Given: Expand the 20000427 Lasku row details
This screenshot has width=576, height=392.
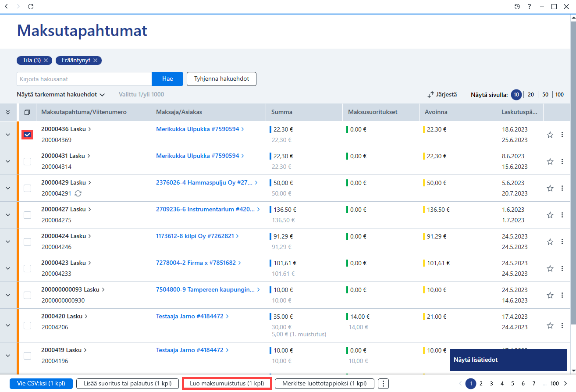Looking at the screenshot, I should [x=8, y=215].
